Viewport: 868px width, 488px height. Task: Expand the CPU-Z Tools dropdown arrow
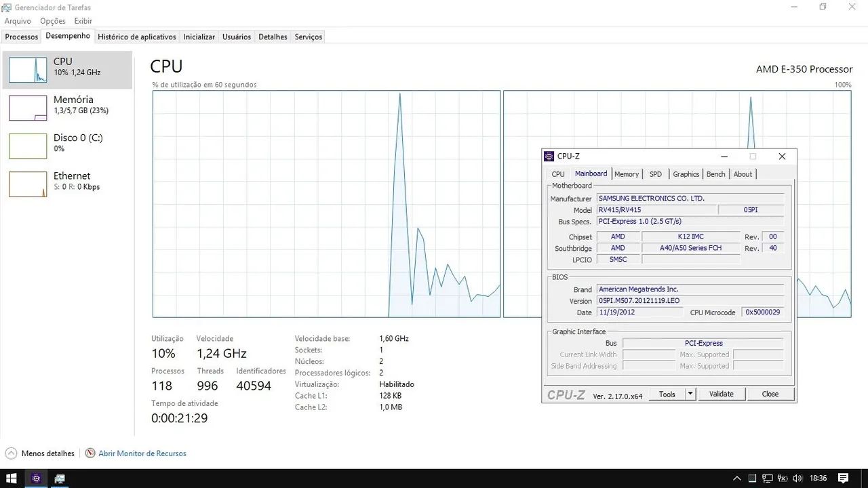tap(690, 394)
